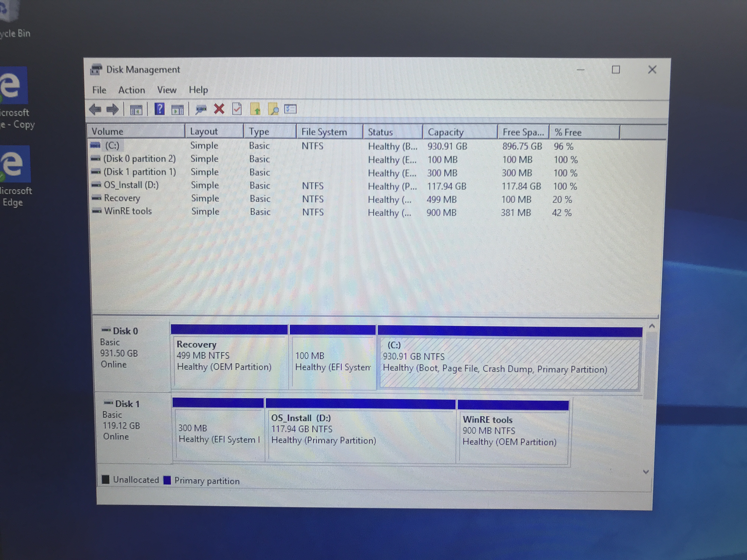The image size is (747, 560).
Task: Open the File menu
Action: tap(99, 90)
